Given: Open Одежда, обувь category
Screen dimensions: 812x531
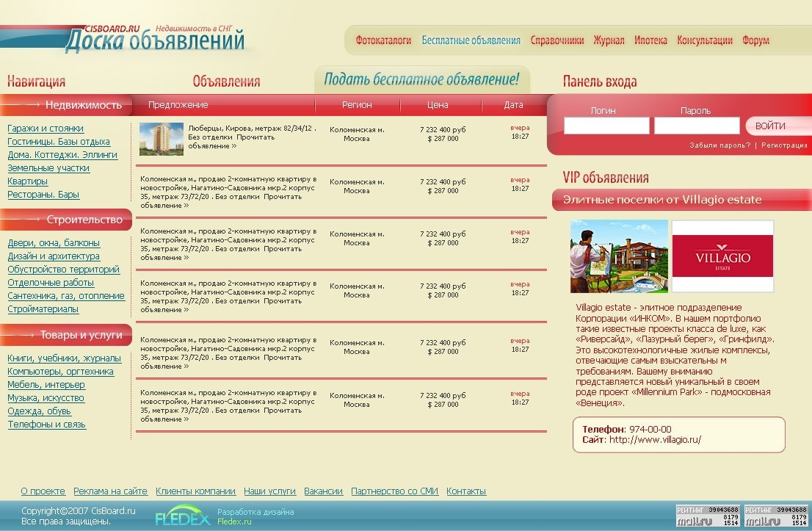Looking at the screenshot, I should click(39, 411).
